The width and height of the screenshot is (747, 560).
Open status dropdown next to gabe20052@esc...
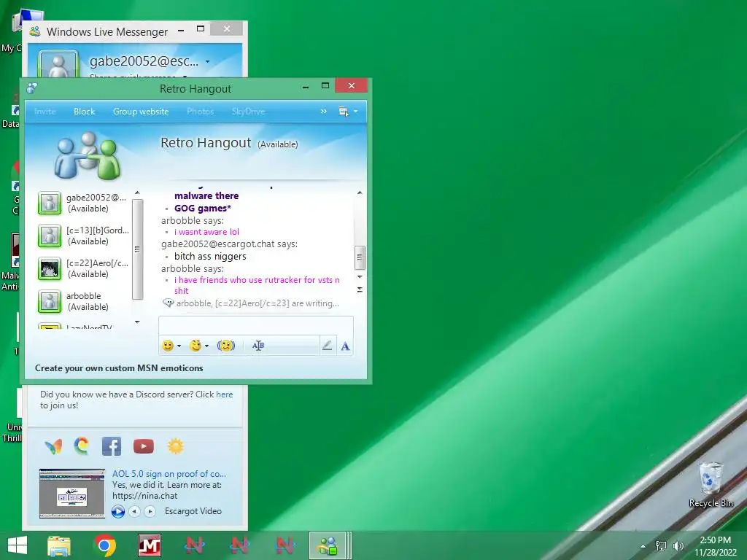click(x=207, y=62)
